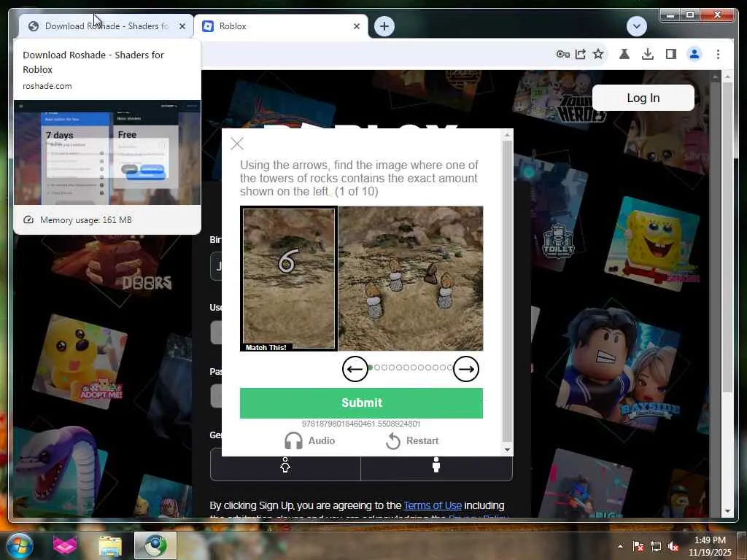Open the Chrome Labs flask icon
Viewport: 747px width, 560px height.
click(624, 54)
